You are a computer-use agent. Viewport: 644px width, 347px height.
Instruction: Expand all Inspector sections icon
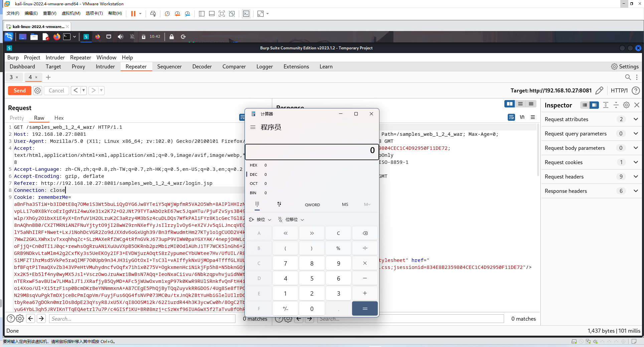(x=606, y=105)
